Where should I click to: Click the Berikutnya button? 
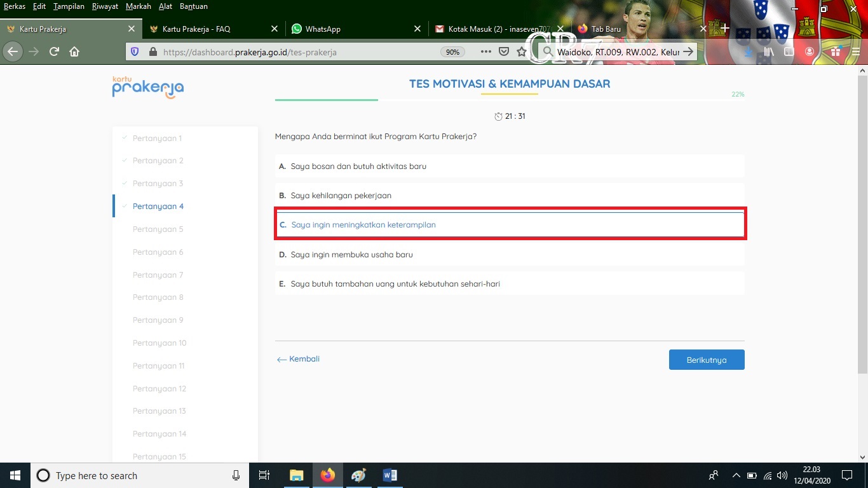pyautogui.click(x=707, y=360)
